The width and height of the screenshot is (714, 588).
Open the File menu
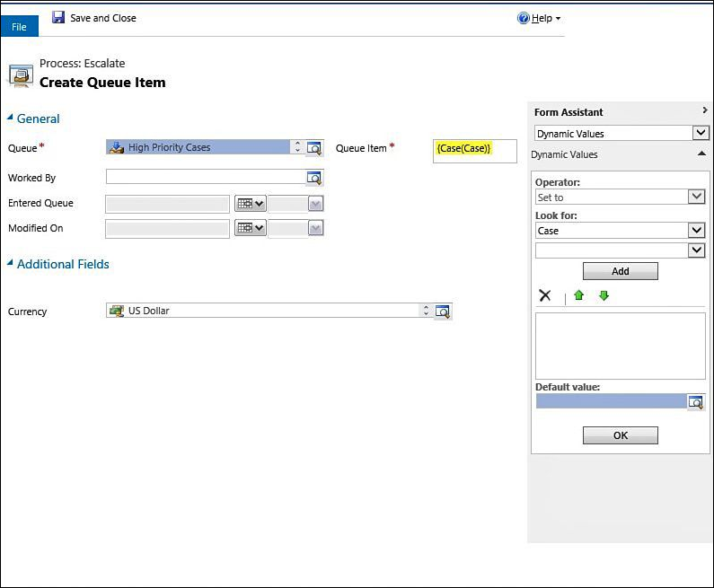[19, 26]
